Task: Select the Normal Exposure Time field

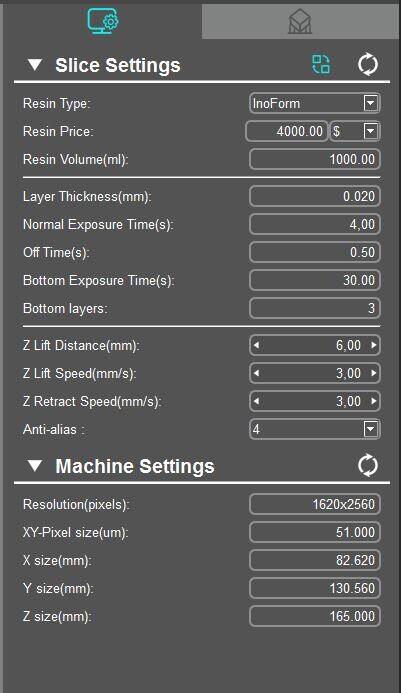Action: [314, 224]
